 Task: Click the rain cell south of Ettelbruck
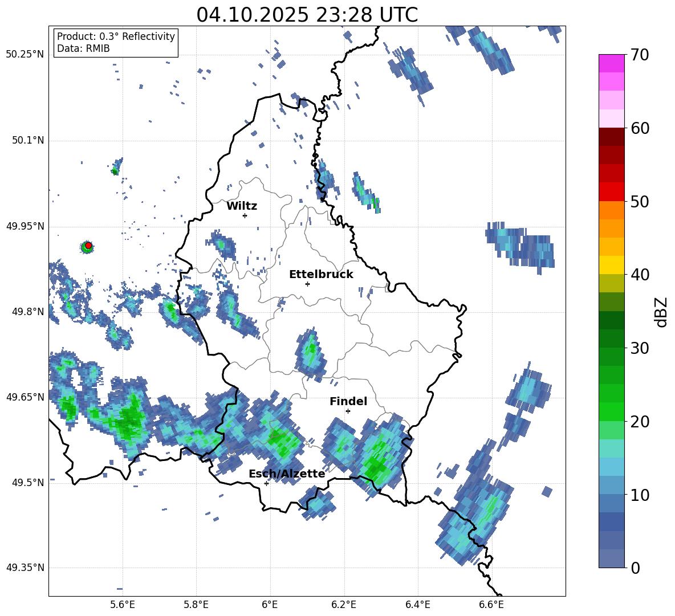pyautogui.click(x=310, y=355)
